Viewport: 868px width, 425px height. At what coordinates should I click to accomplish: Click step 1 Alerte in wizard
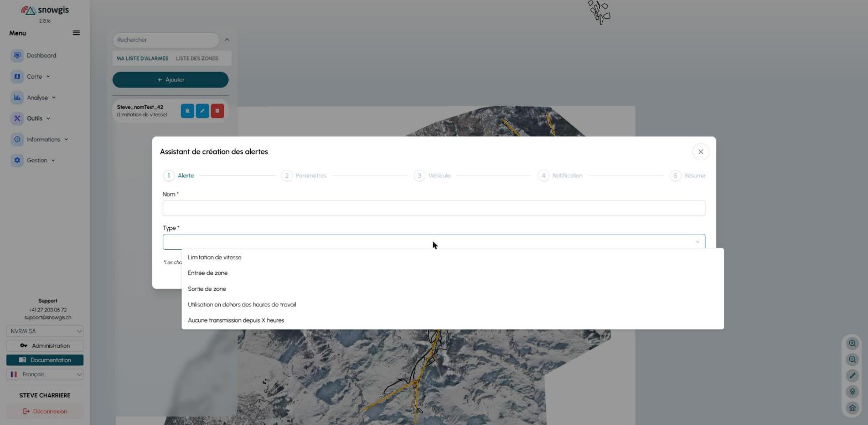point(179,176)
